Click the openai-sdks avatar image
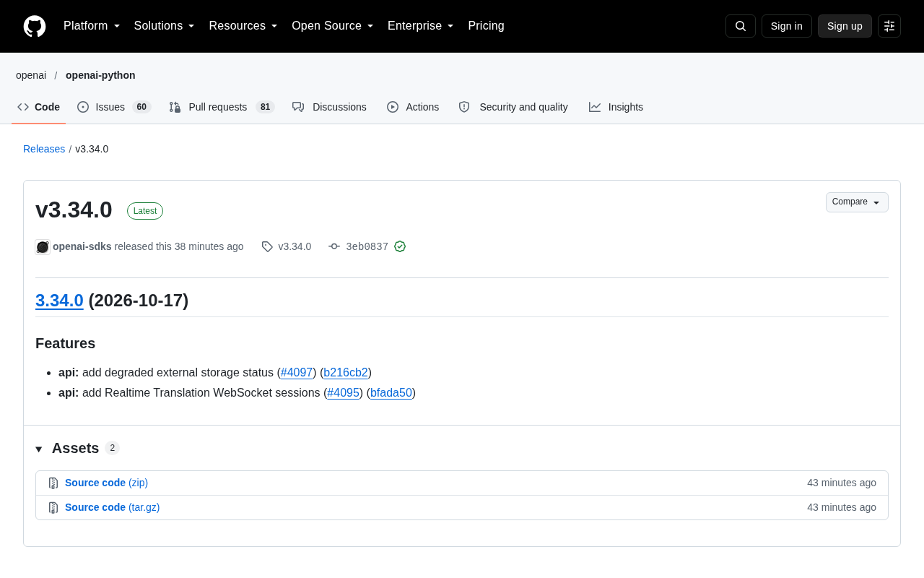 coord(43,247)
